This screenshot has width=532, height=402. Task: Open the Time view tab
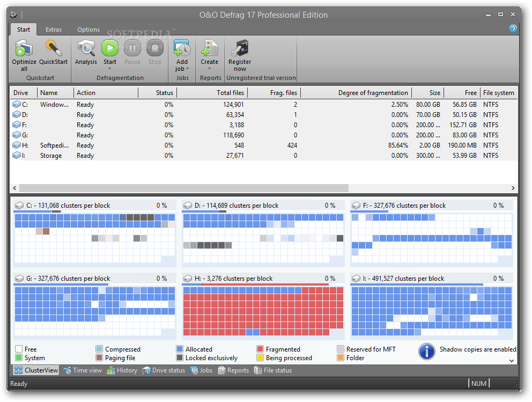(x=83, y=370)
